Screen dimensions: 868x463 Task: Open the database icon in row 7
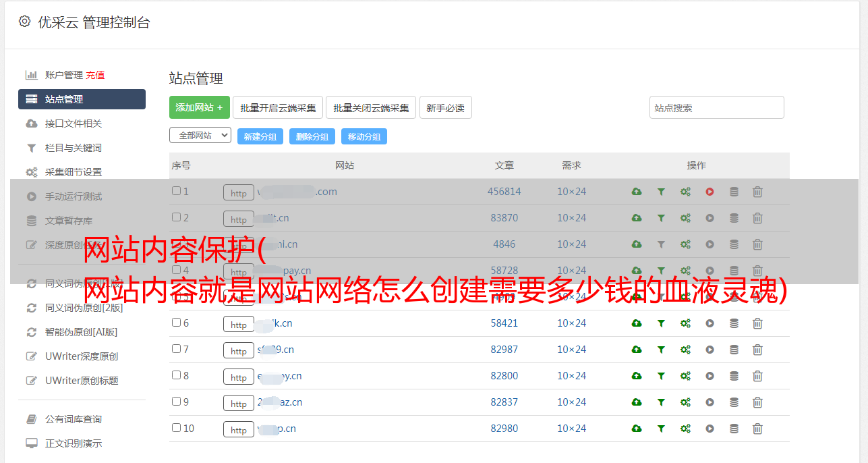click(x=734, y=350)
